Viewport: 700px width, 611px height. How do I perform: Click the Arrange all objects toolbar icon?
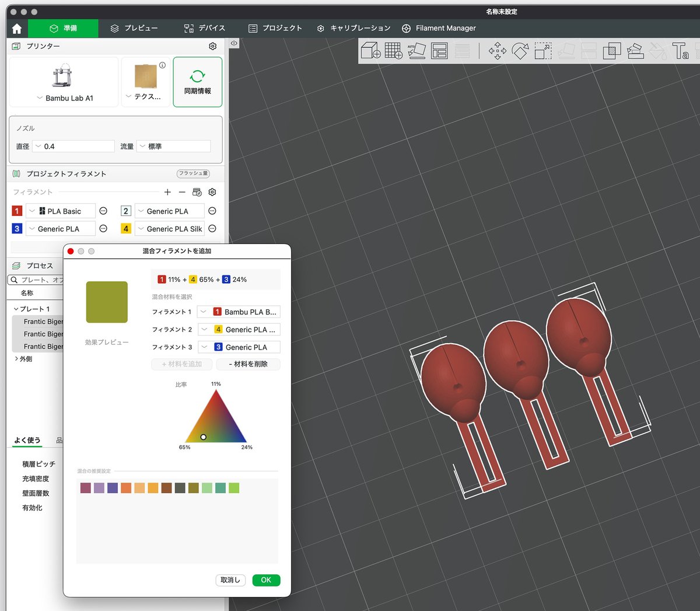pyautogui.click(x=439, y=51)
